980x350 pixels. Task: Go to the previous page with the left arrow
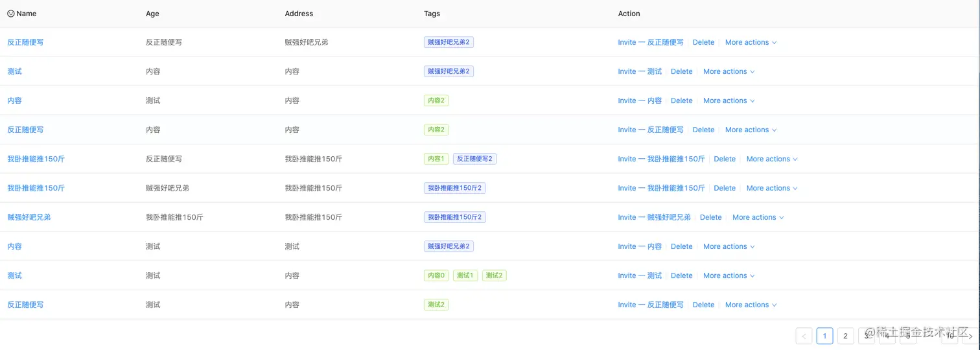[804, 336]
